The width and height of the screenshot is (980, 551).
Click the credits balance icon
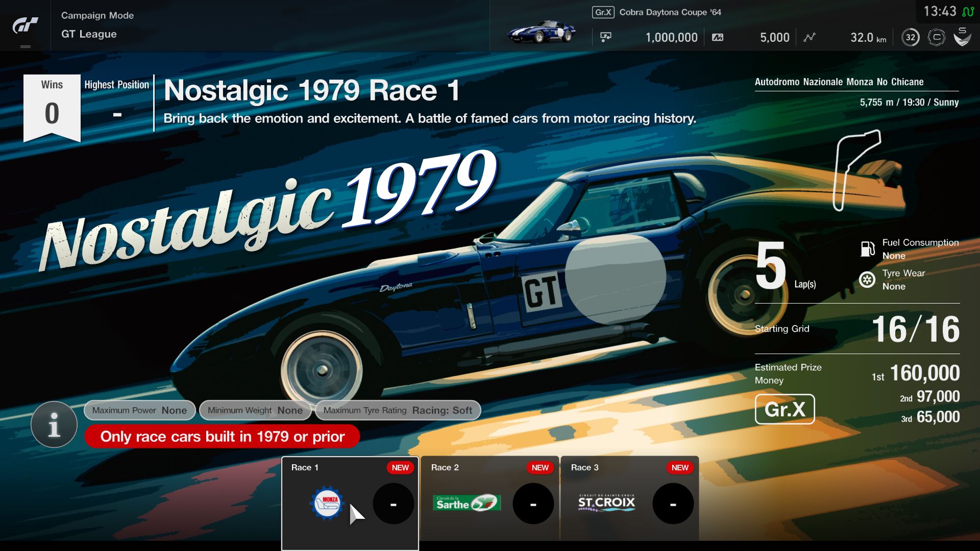[606, 37]
